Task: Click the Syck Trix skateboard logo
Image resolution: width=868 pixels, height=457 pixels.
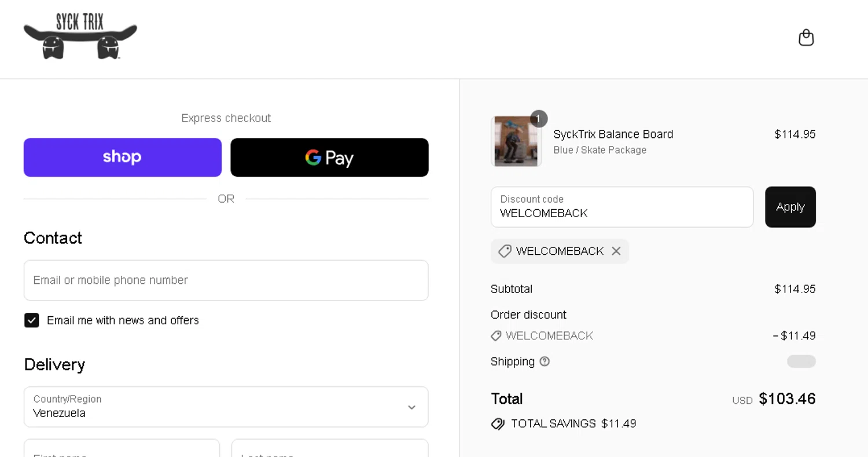Action: click(x=80, y=36)
